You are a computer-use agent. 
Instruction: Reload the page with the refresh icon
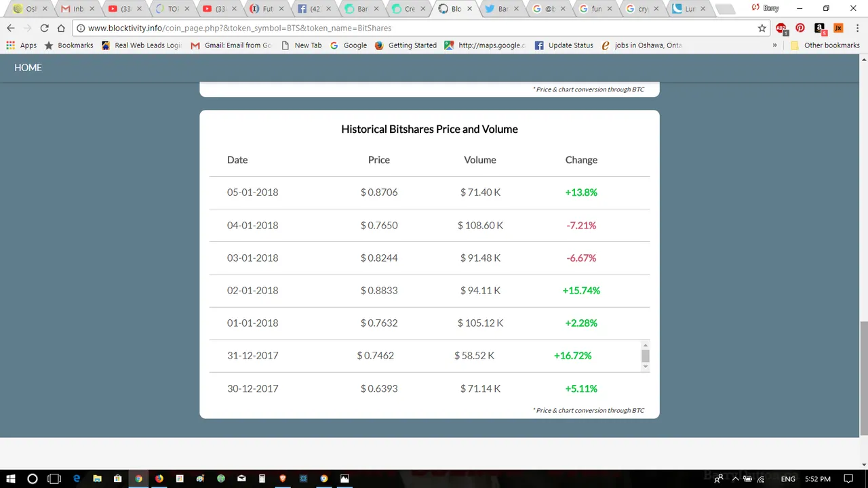(44, 28)
